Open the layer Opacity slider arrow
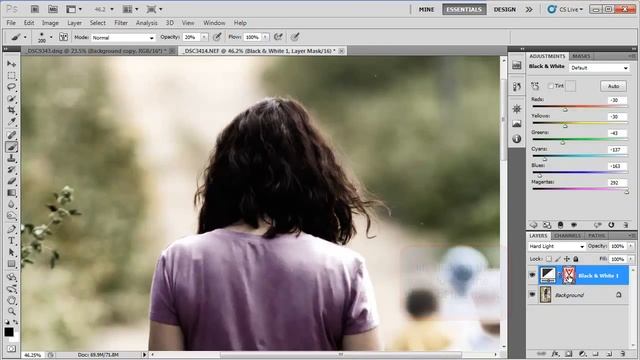 [x=631, y=246]
